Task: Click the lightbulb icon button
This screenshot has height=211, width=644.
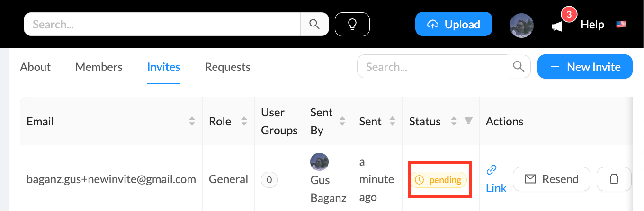Action: pyautogui.click(x=352, y=24)
